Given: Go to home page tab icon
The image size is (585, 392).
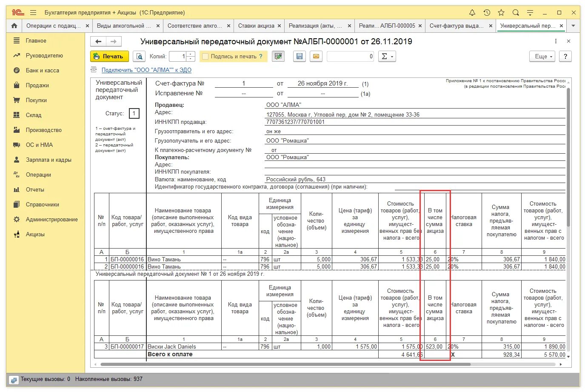Looking at the screenshot, I should 14,26.
